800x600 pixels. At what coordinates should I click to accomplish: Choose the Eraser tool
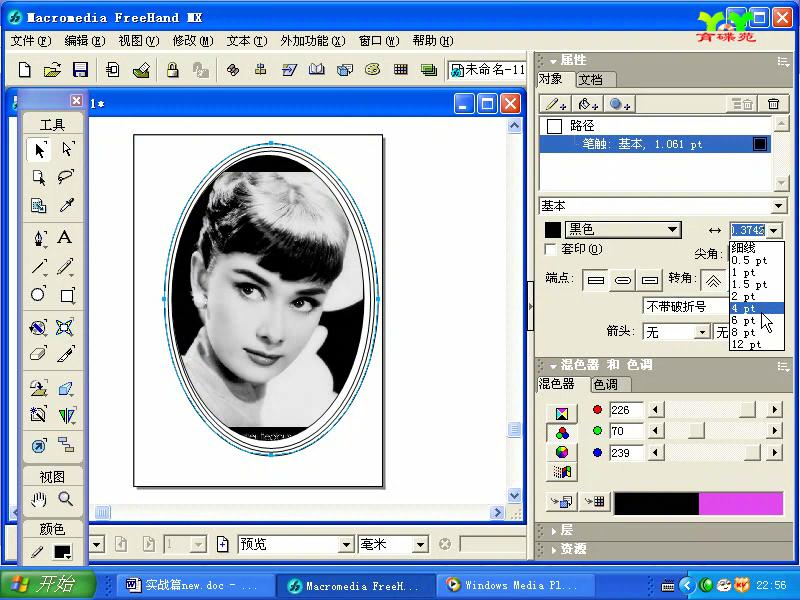[39, 354]
